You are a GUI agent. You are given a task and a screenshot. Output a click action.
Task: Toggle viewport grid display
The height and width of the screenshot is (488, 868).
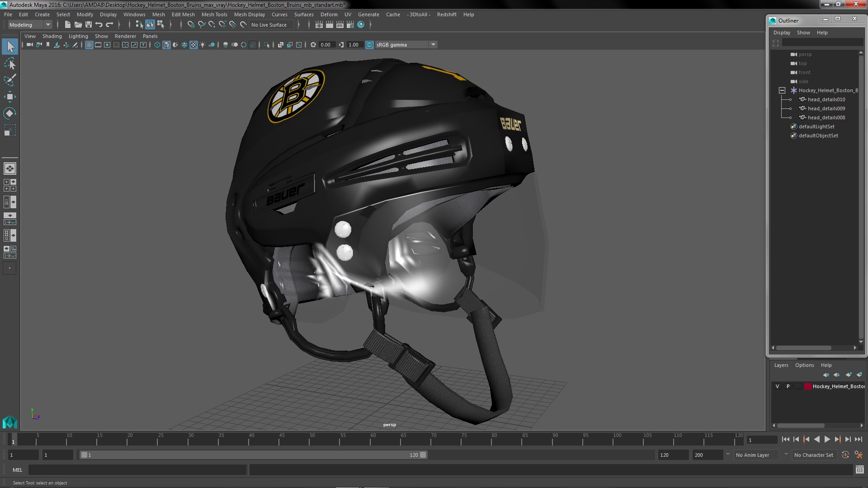[x=89, y=45]
